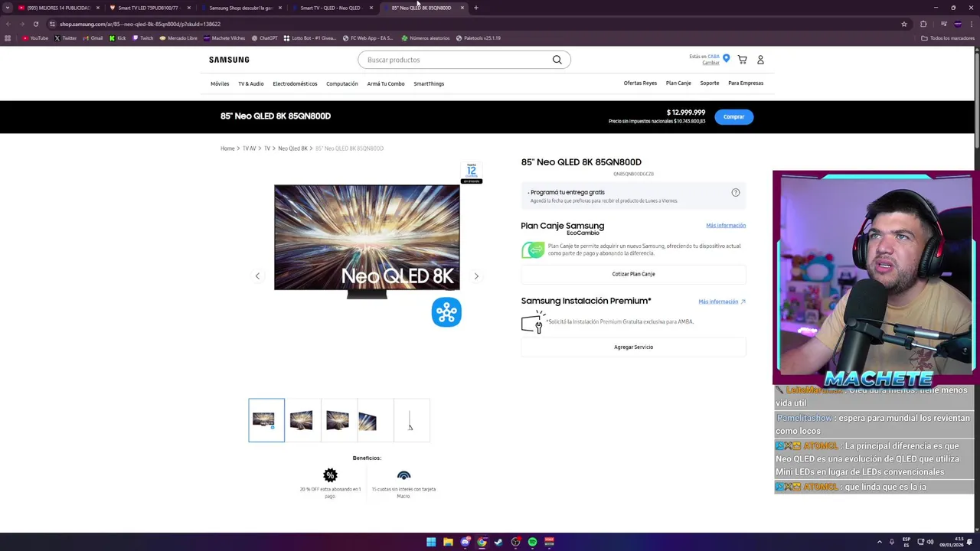Open Para Empresas link
The width and height of the screenshot is (980, 551).
tap(746, 83)
